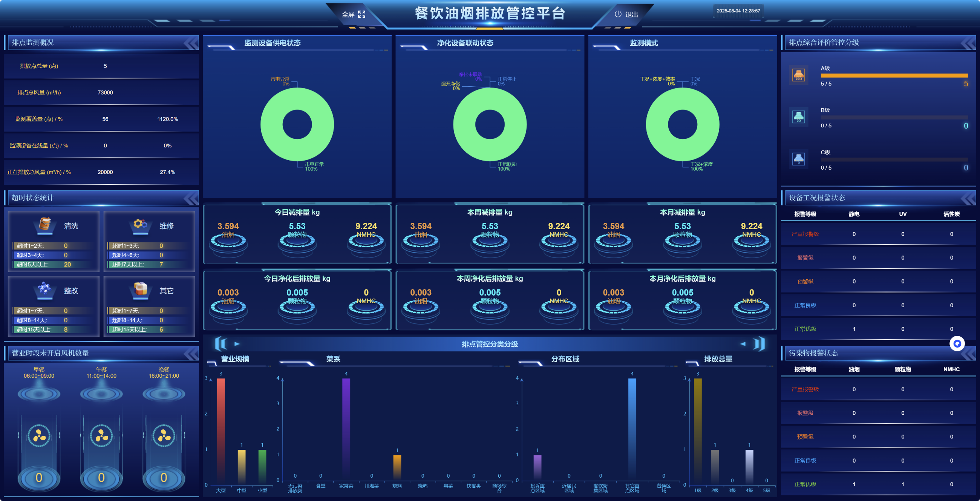Collapse the 设备工况报警状态 panel
980x501 pixels.
pos(968,198)
